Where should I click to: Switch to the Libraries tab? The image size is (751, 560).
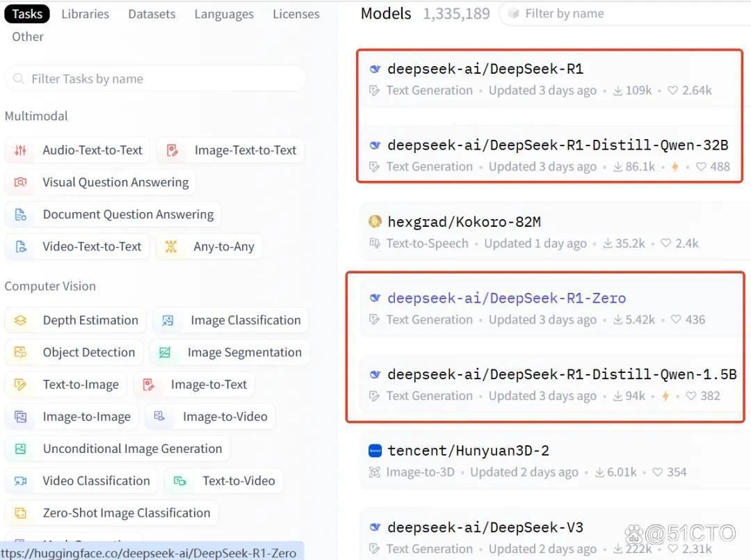point(86,14)
